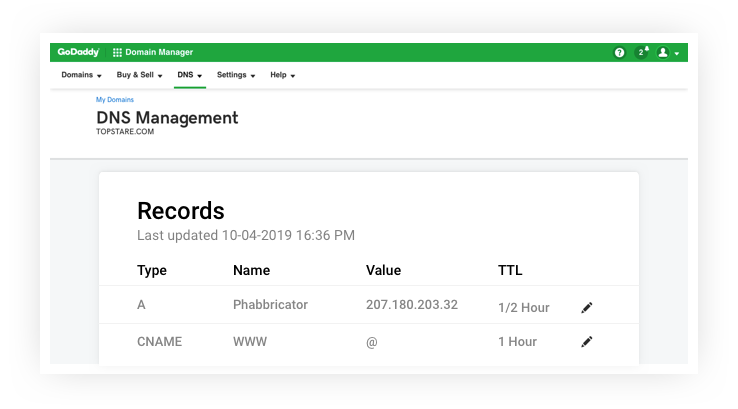Click Last updated 10-04-2019 timestamp
This screenshot has width=738, height=409.
click(x=246, y=235)
